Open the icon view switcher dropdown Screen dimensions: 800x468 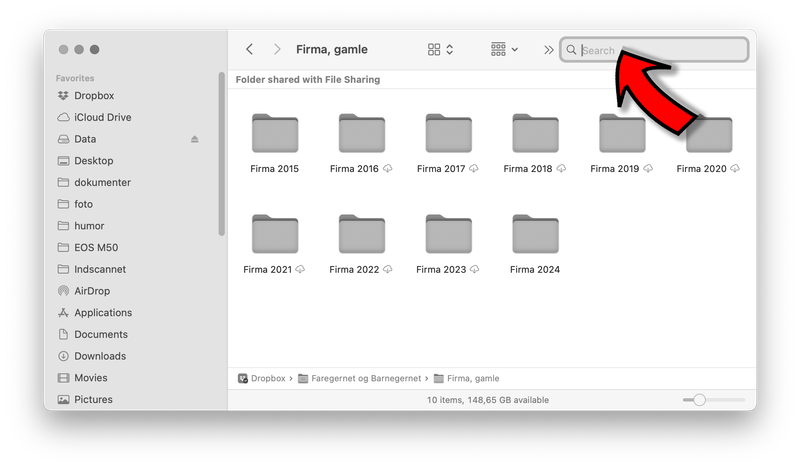440,49
